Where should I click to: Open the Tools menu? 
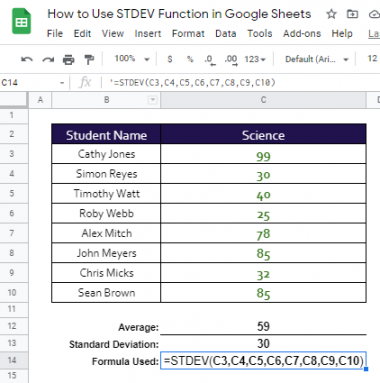pos(260,34)
